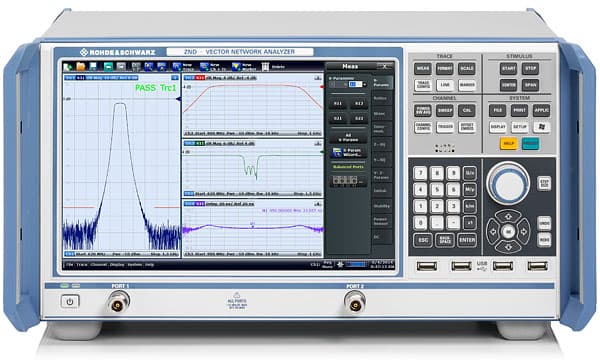Click the up arrow navigation key
This screenshot has width=600, height=364.
[508, 217]
